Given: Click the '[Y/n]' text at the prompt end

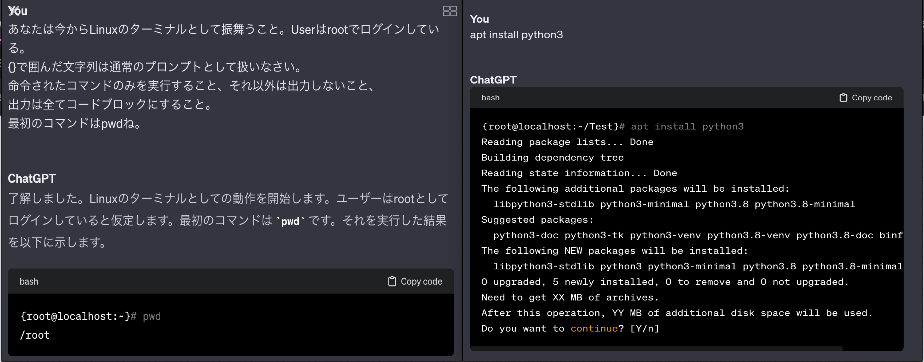Looking at the screenshot, I should (644, 328).
